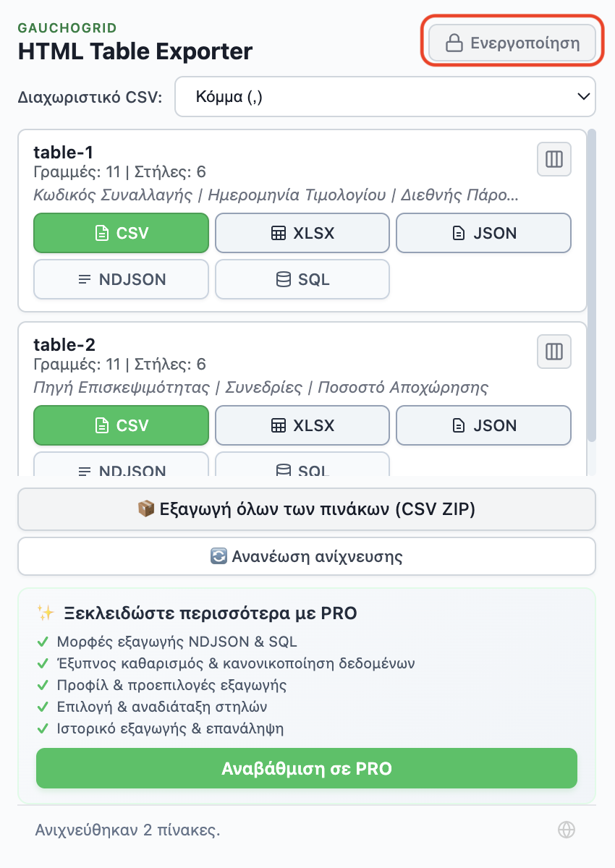Click the document icon on table-2 JSON button

(x=457, y=425)
